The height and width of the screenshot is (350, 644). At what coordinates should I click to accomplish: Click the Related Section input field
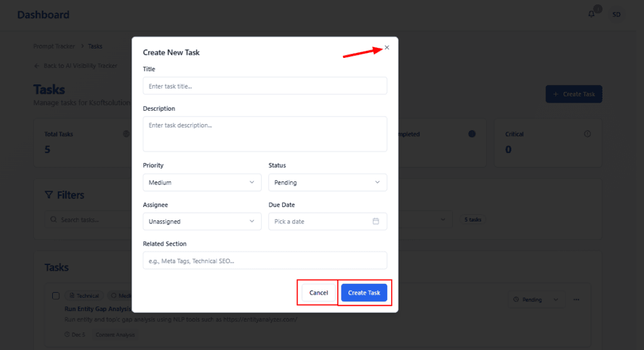tap(265, 261)
